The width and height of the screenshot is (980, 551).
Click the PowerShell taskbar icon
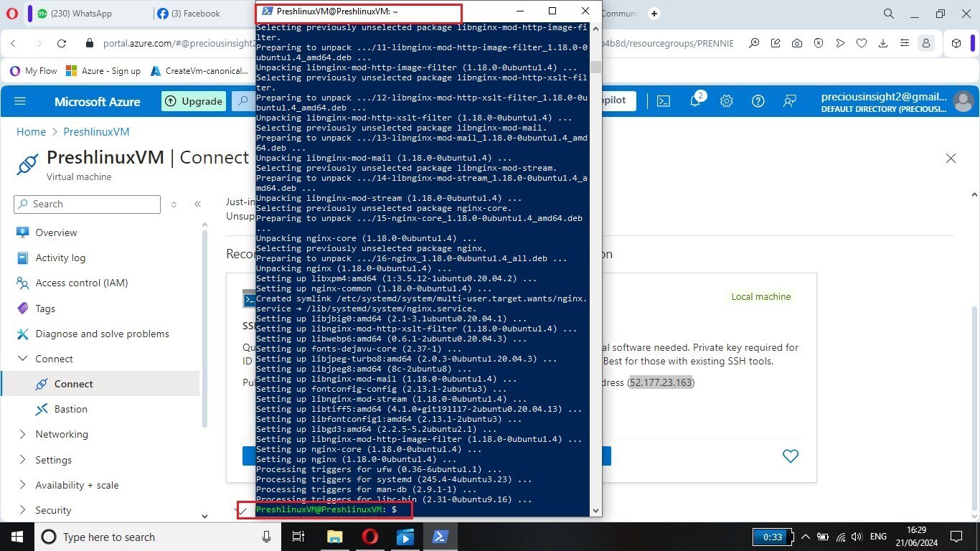point(440,537)
